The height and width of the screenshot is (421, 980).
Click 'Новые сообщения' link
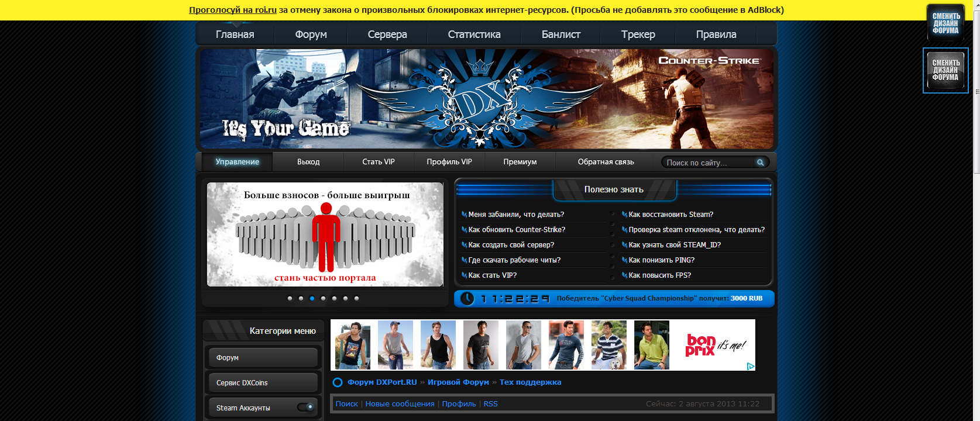click(400, 404)
